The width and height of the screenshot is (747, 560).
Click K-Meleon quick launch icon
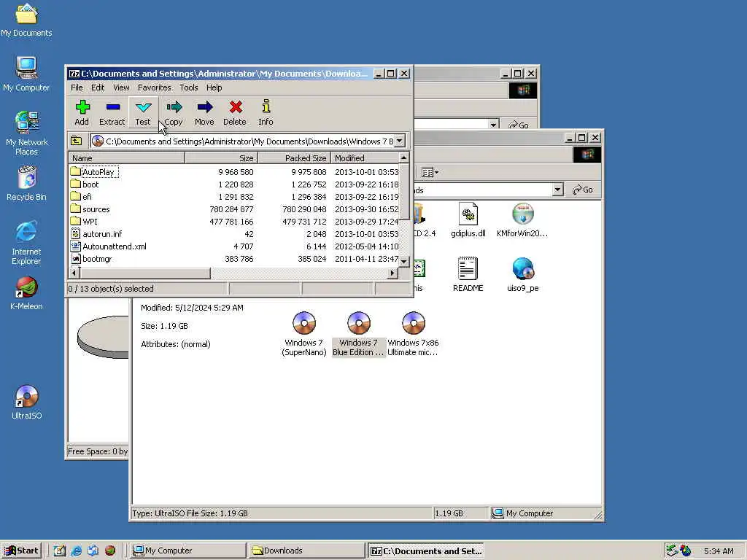(x=110, y=551)
